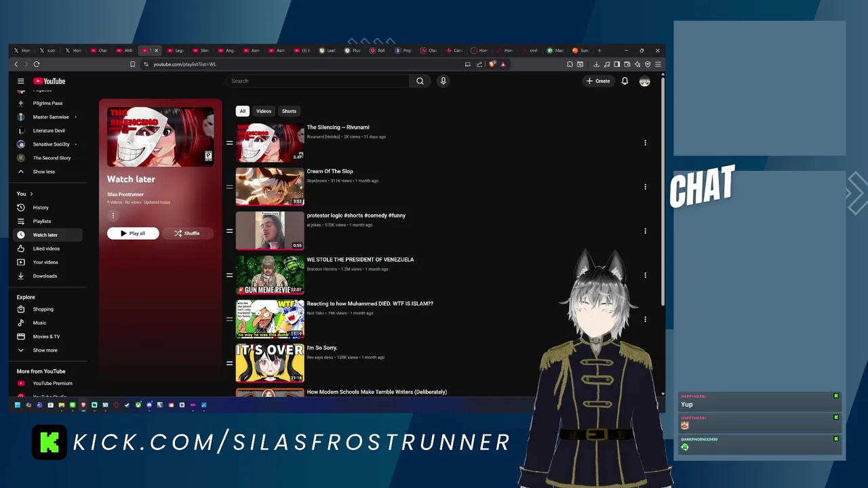Collapse subscriptions with Show less
The image size is (868, 488).
[x=47, y=171]
